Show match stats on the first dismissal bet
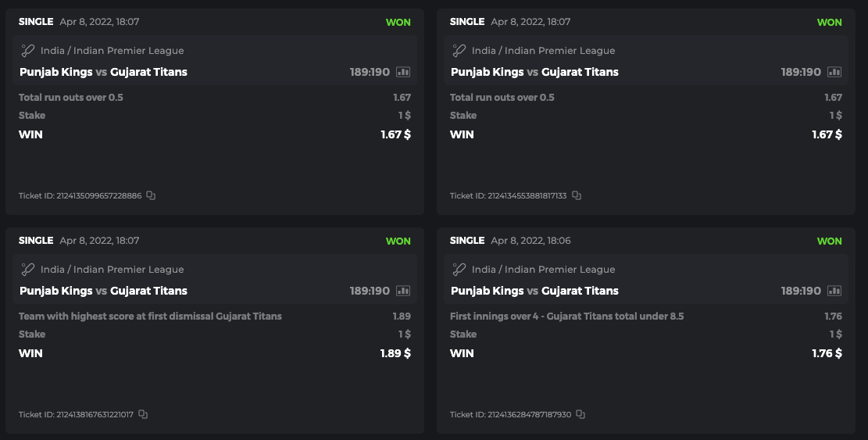The width and height of the screenshot is (868, 440). click(403, 291)
